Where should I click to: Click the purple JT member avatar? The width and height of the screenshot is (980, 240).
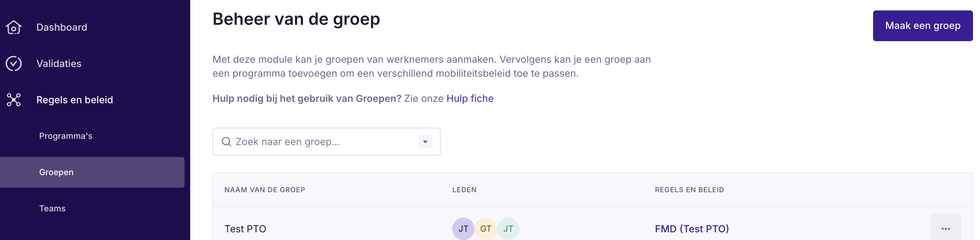[x=463, y=228]
